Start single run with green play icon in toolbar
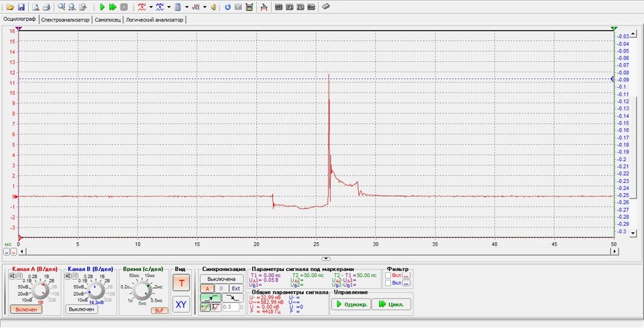644x328 pixels. pos(102,7)
